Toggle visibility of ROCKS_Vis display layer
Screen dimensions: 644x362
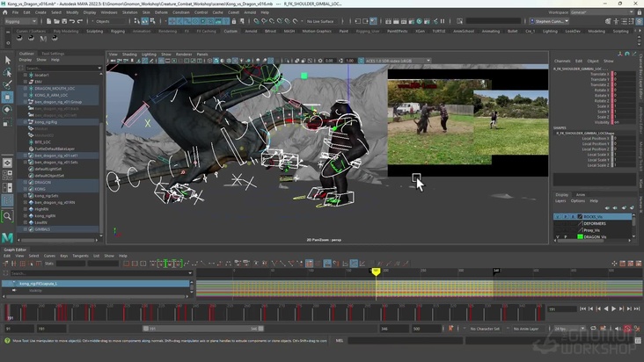pos(557,216)
